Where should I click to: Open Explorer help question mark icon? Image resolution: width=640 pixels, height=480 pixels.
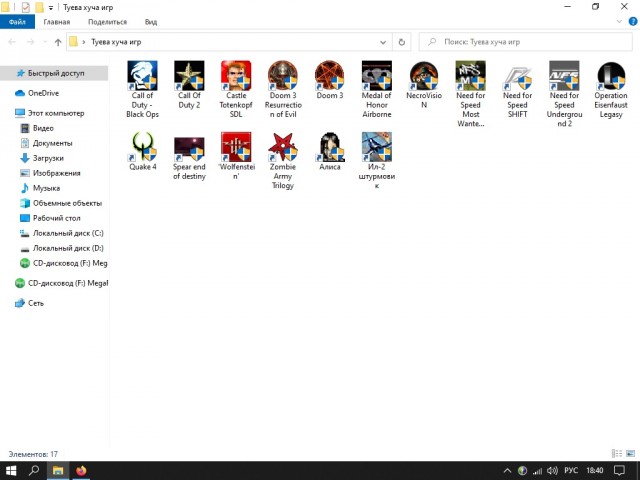[633, 22]
